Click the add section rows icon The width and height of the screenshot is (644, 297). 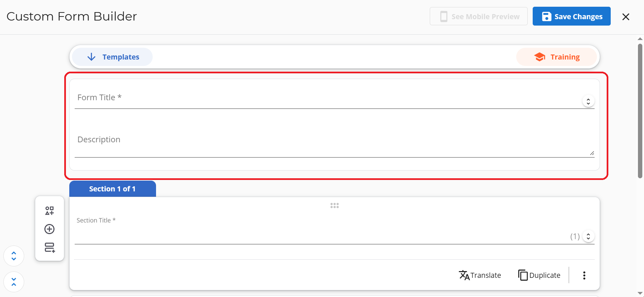49,248
